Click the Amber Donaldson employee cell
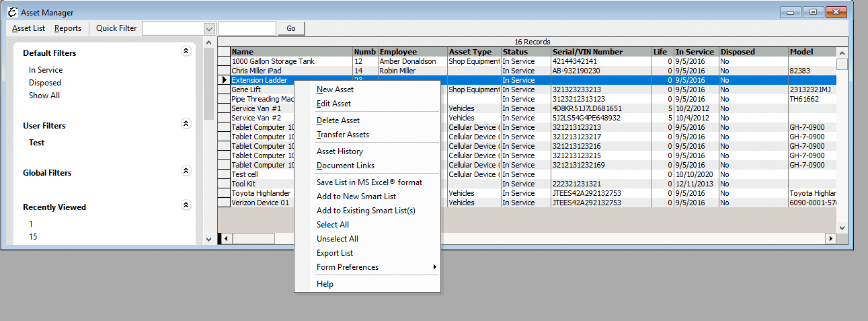Image resolution: width=868 pixels, height=321 pixels. pyautogui.click(x=413, y=61)
